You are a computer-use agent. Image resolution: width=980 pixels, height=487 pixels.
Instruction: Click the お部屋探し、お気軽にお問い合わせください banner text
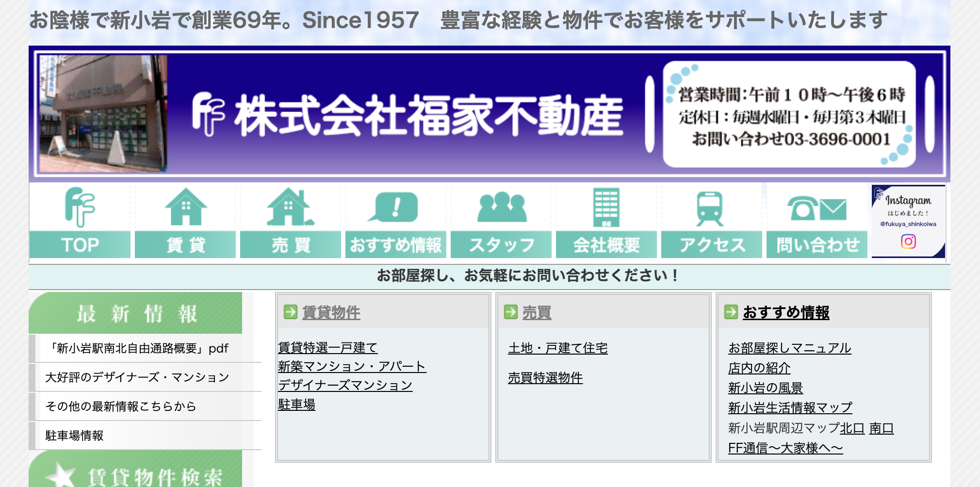coord(527,276)
